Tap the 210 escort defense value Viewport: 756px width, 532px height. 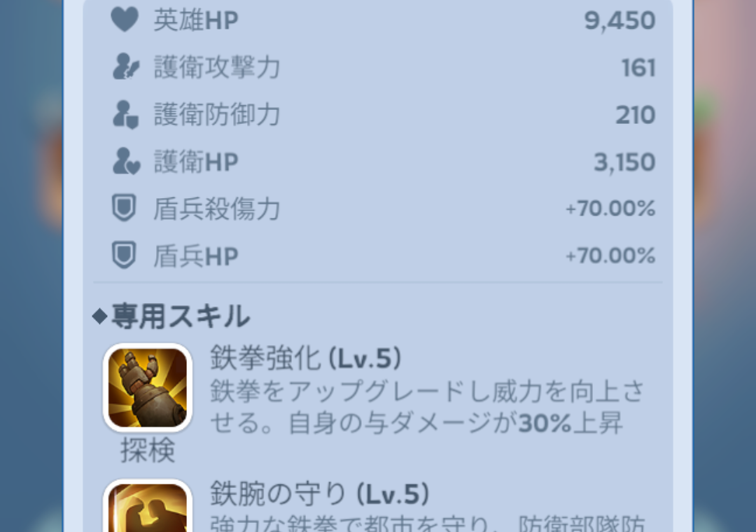click(636, 115)
